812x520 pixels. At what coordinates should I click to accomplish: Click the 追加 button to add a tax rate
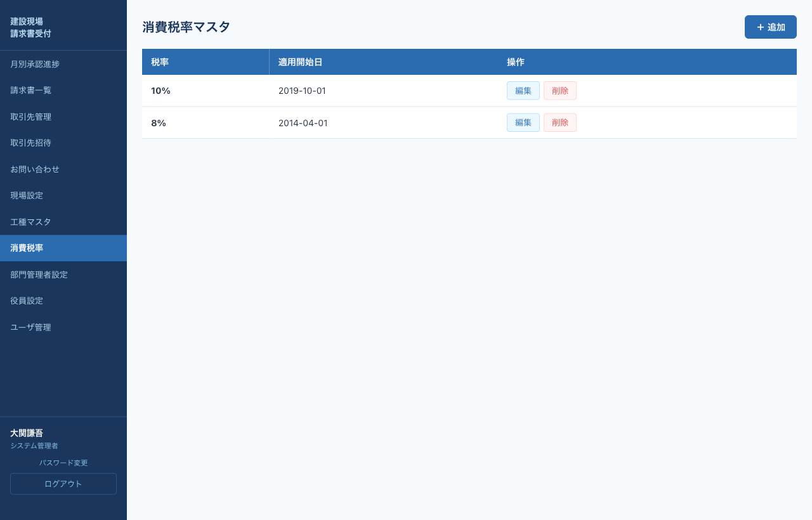point(770,27)
